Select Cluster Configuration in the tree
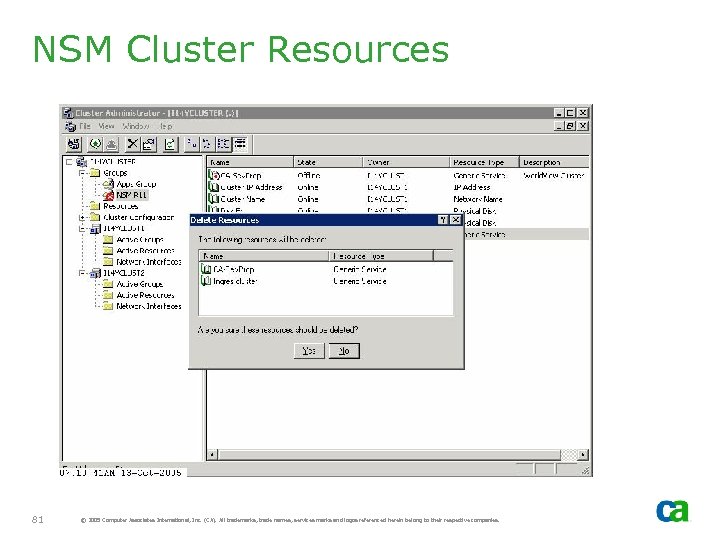The height and width of the screenshot is (540, 720). [139, 218]
